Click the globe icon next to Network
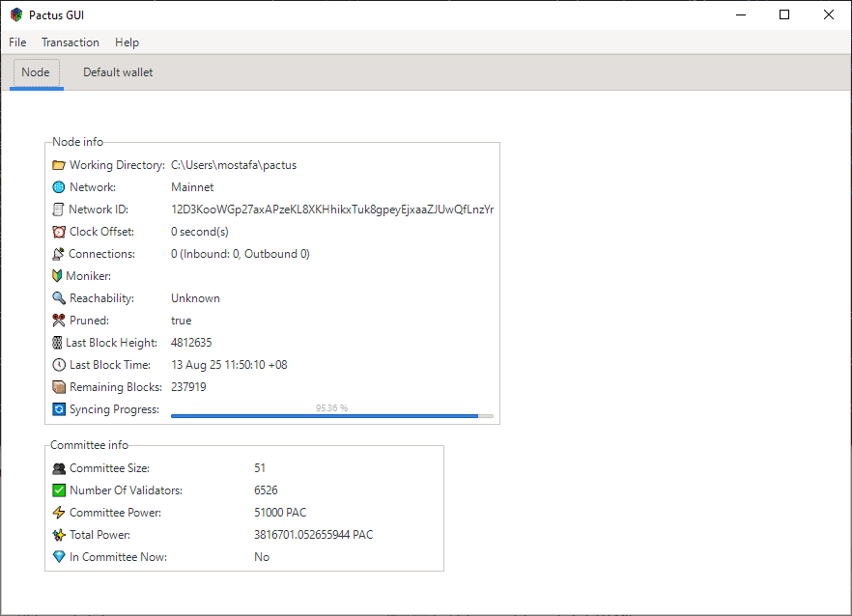The width and height of the screenshot is (852, 616). pos(59,187)
